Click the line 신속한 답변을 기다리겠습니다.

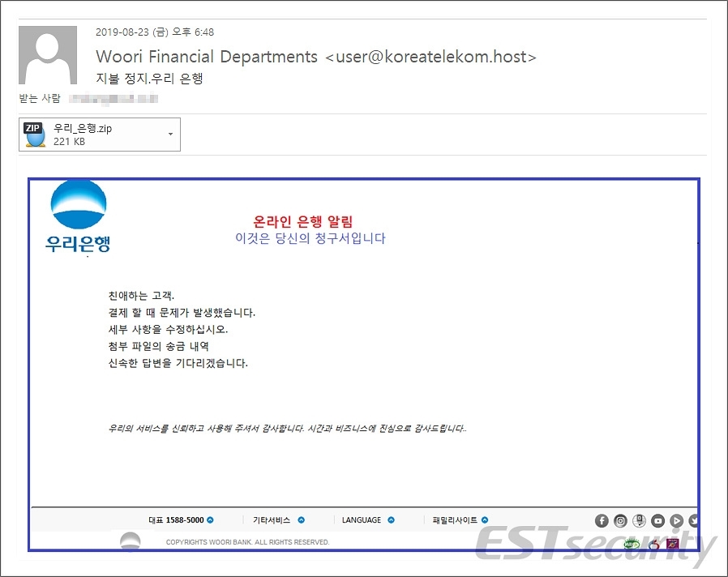click(178, 362)
